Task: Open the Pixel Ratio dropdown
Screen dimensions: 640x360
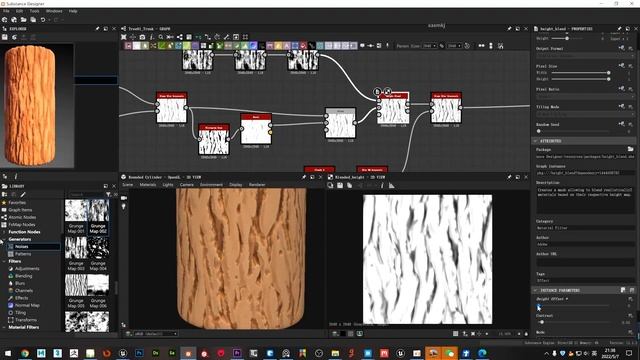Action: pos(585,96)
